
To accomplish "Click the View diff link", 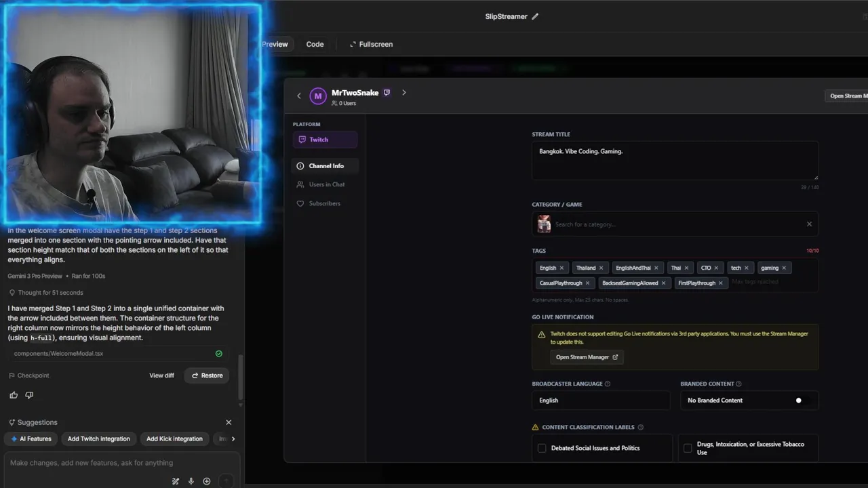I will tap(161, 375).
